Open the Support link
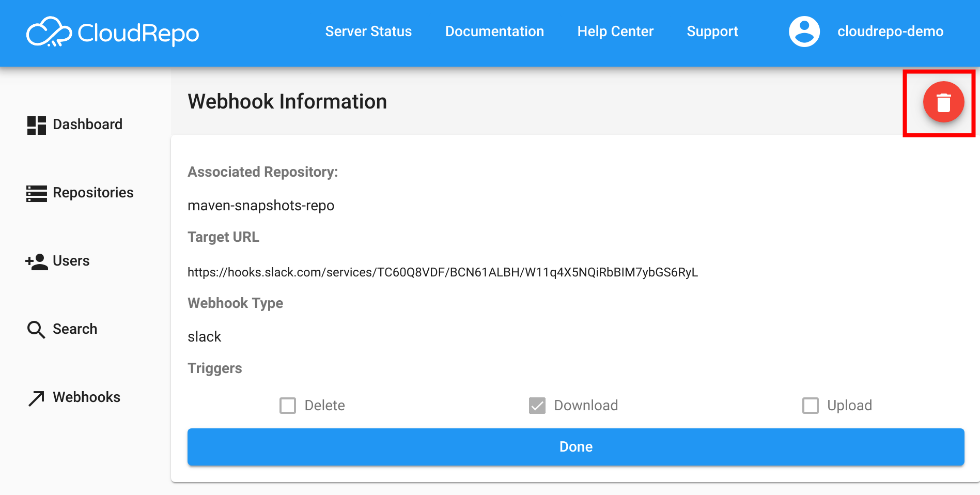This screenshot has width=980, height=495. [712, 32]
